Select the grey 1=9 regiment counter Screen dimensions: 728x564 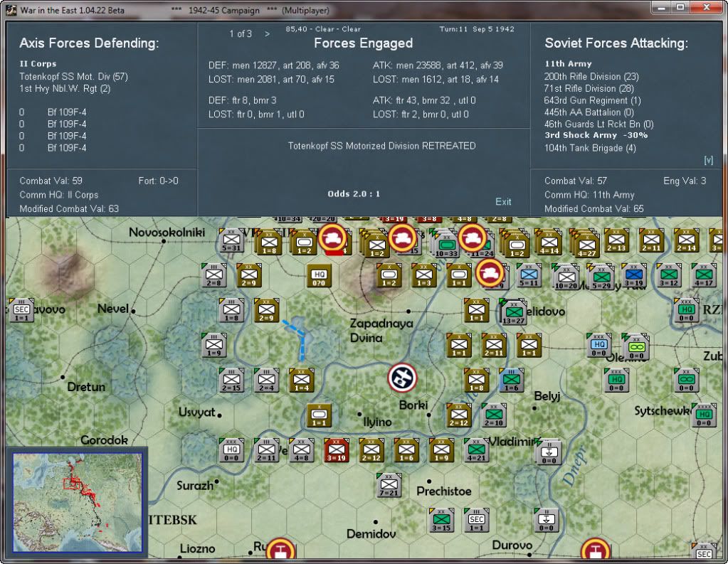[214, 345]
